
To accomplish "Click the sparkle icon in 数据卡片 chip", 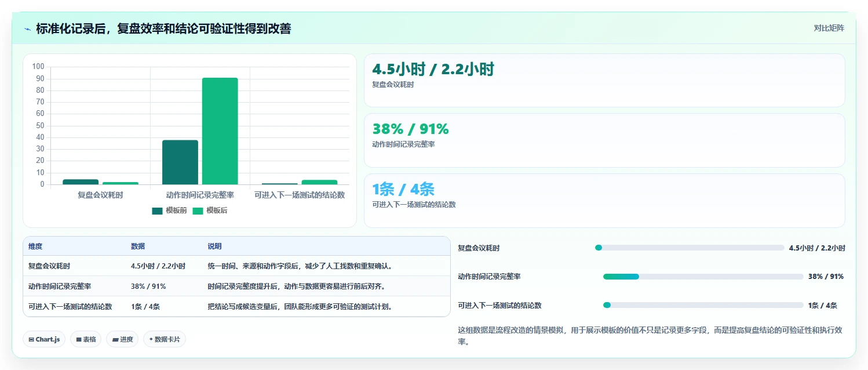I will (152, 339).
